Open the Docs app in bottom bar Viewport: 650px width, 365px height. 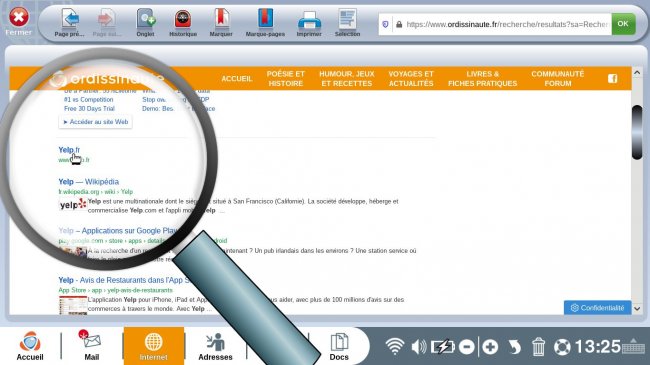(339, 346)
